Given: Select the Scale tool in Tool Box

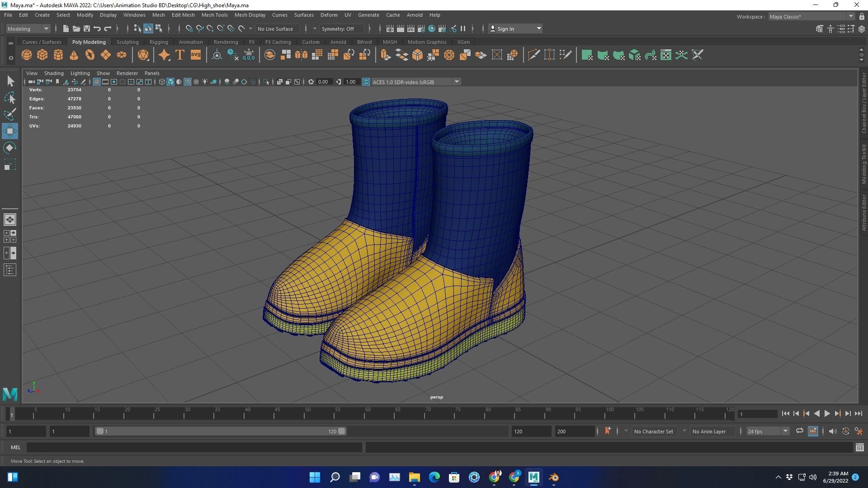Looking at the screenshot, I should (x=10, y=164).
